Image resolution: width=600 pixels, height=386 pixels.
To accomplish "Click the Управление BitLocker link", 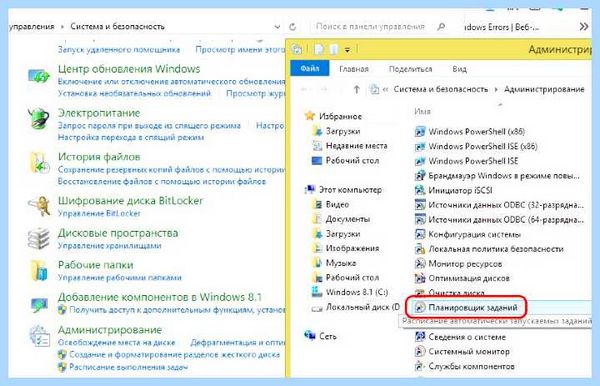I will (99, 213).
